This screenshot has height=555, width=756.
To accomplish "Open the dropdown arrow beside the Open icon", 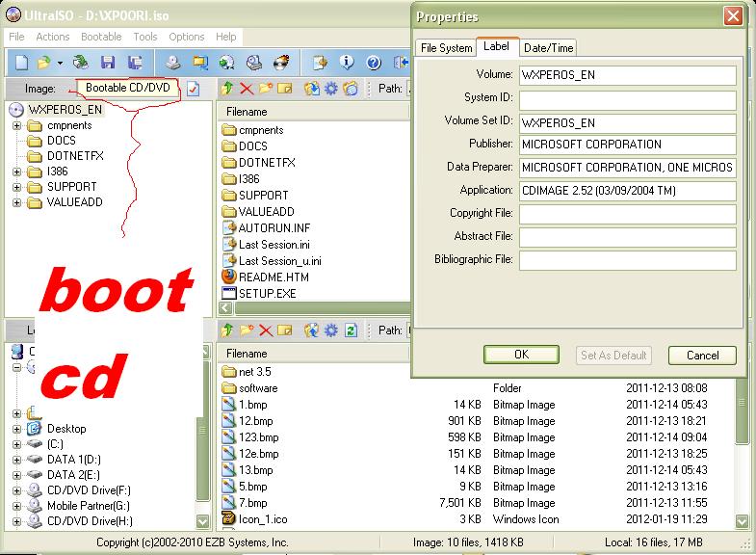I will tap(60, 64).
